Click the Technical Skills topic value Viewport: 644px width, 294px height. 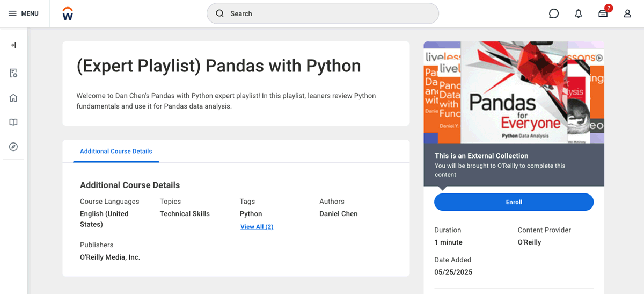185,214
